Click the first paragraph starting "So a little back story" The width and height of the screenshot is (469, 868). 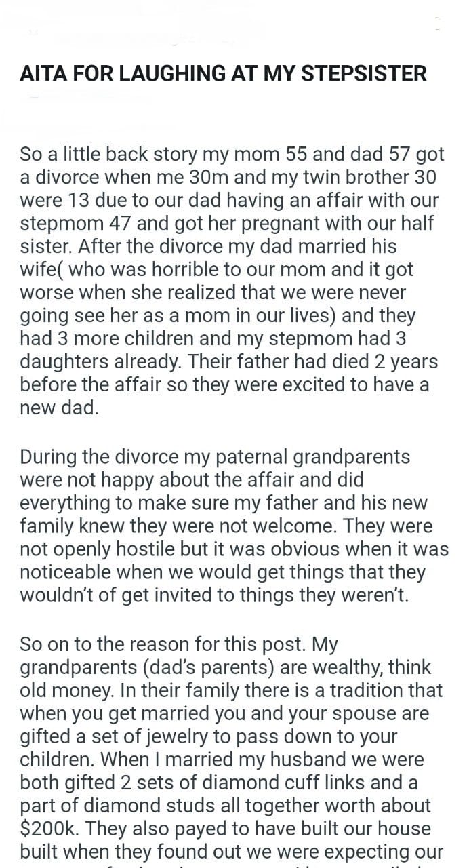click(x=230, y=281)
